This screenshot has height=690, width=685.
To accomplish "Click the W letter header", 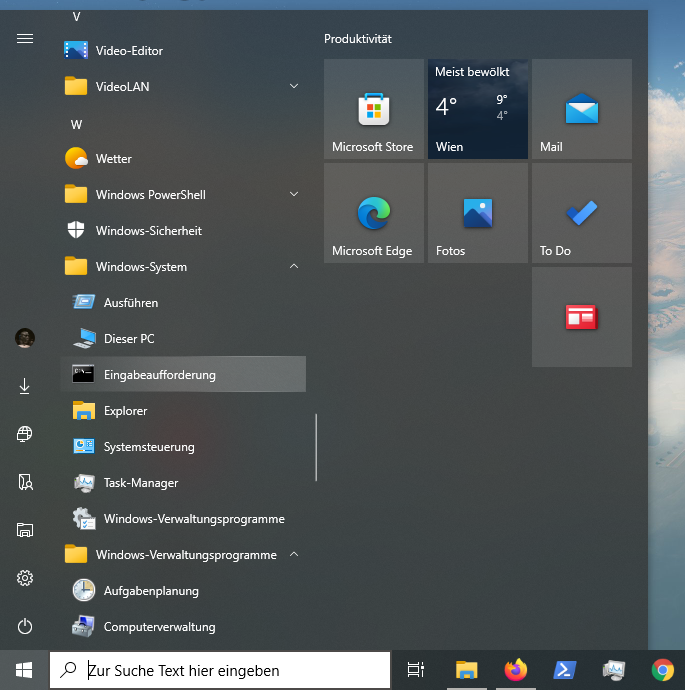I will (77, 125).
